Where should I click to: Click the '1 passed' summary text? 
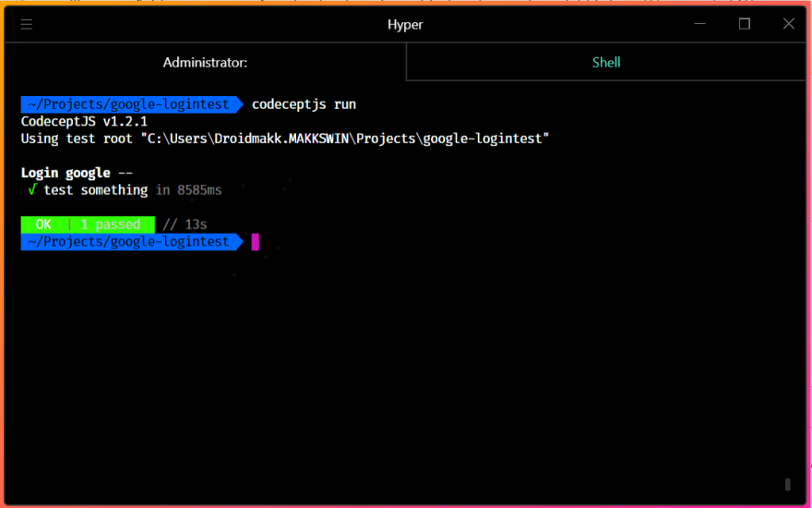pyautogui.click(x=111, y=224)
